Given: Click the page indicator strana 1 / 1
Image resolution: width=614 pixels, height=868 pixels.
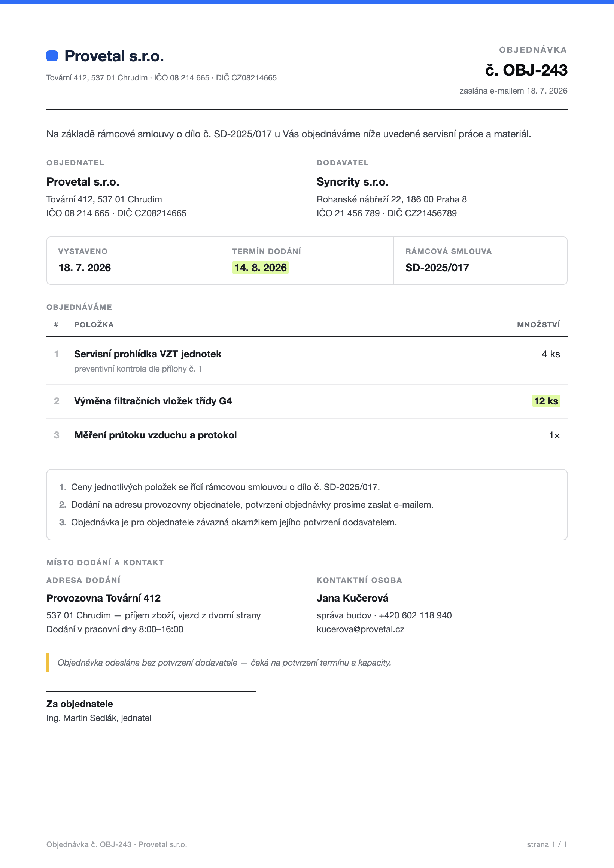Looking at the screenshot, I should (547, 844).
